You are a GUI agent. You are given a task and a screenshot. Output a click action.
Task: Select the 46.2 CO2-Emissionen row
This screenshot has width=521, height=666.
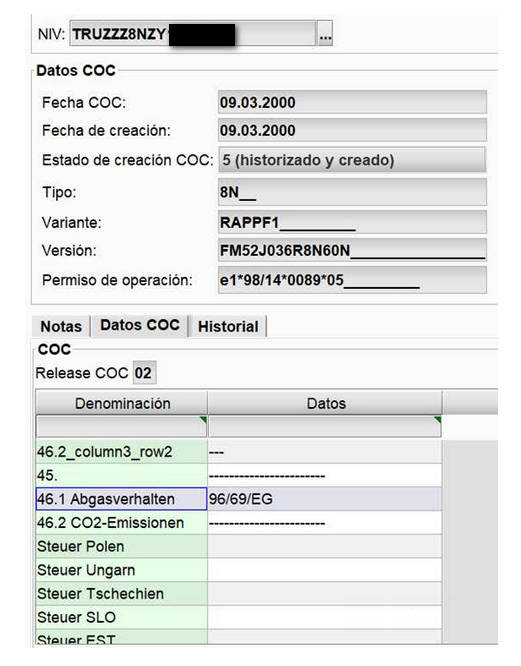coord(239,522)
